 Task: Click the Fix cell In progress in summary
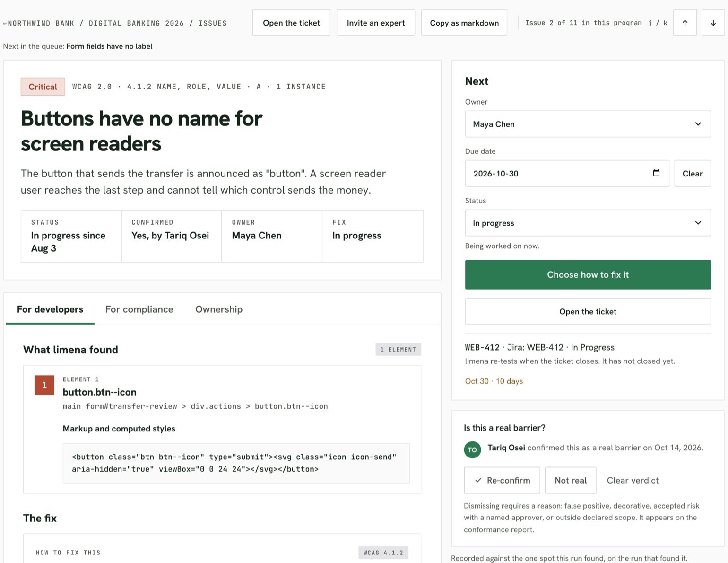click(373, 236)
